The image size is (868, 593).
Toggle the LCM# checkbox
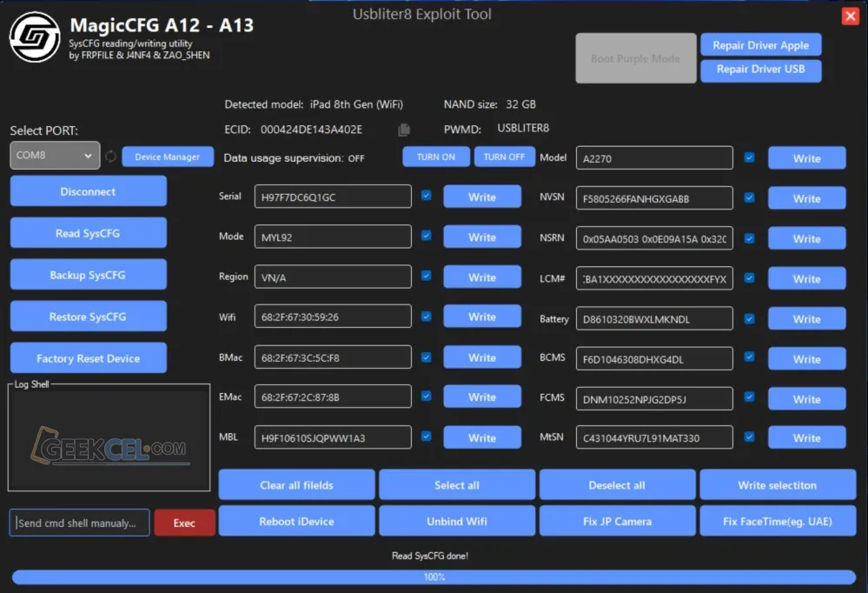pos(750,277)
